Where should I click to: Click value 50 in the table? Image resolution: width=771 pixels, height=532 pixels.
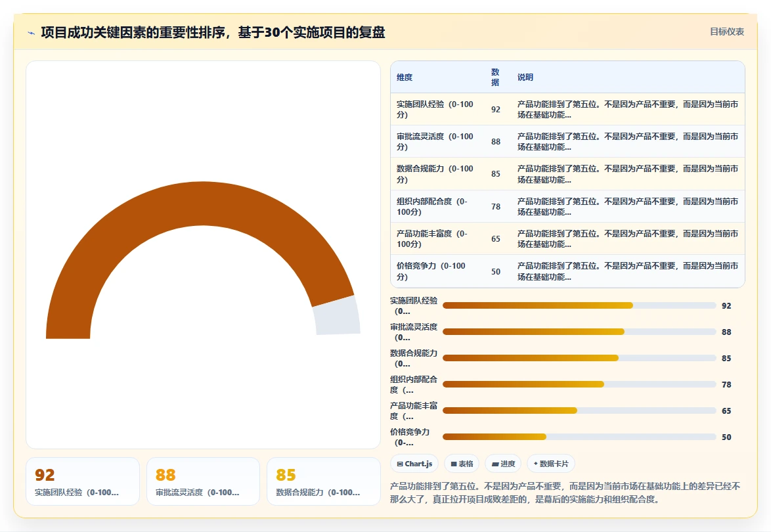[496, 272]
